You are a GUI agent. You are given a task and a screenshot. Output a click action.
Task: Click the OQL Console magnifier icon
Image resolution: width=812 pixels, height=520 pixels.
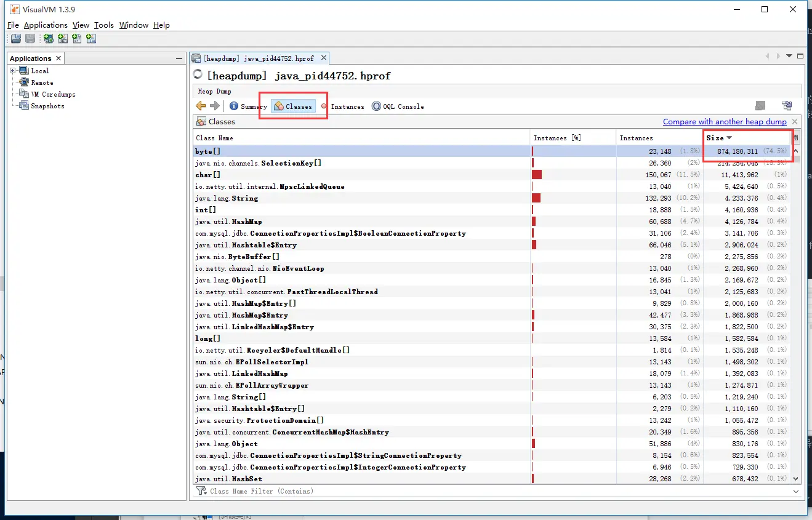(x=376, y=106)
